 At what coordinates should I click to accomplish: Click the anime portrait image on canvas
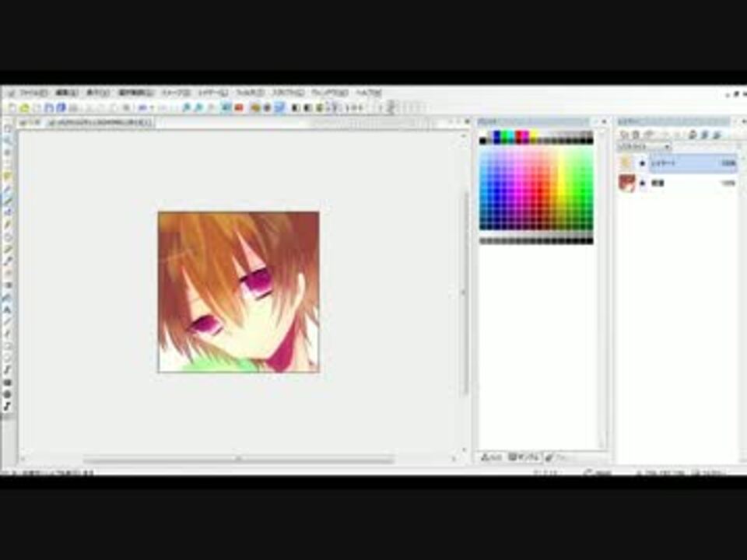pos(239,292)
